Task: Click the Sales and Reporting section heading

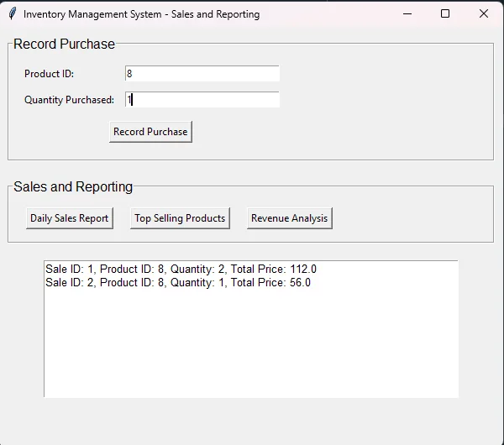Action: 73,186
